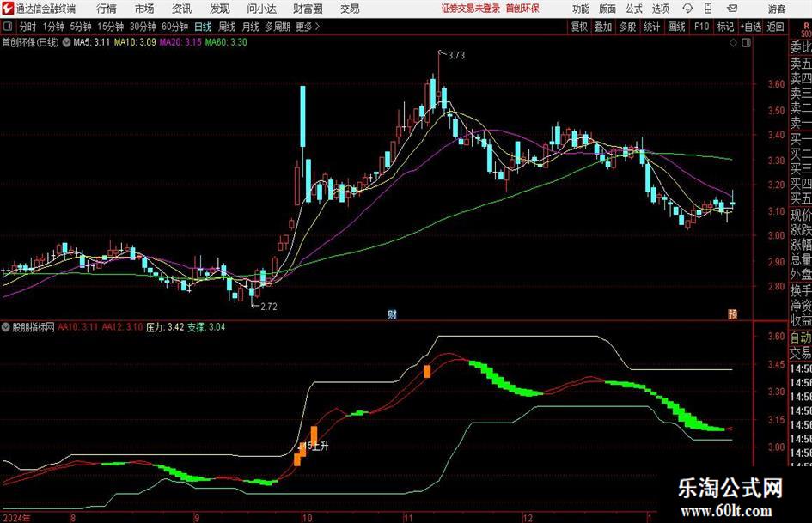This screenshot has width=812, height=523.
Task: Open the 选项 menu
Action: (660, 9)
